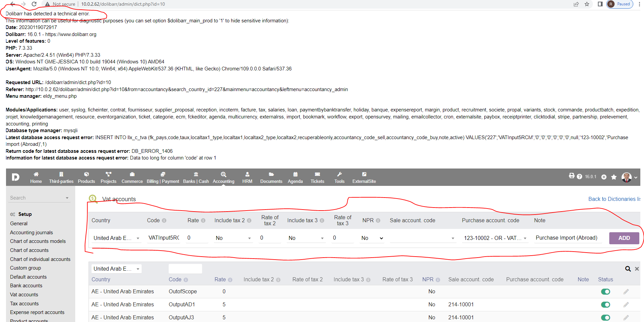Expand the left Search dropdown
The image size is (644, 322).
click(39, 198)
